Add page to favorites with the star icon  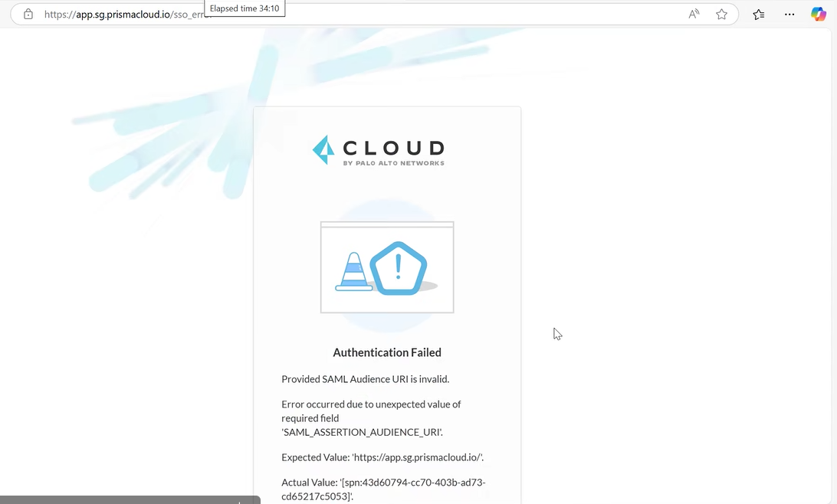coord(722,15)
